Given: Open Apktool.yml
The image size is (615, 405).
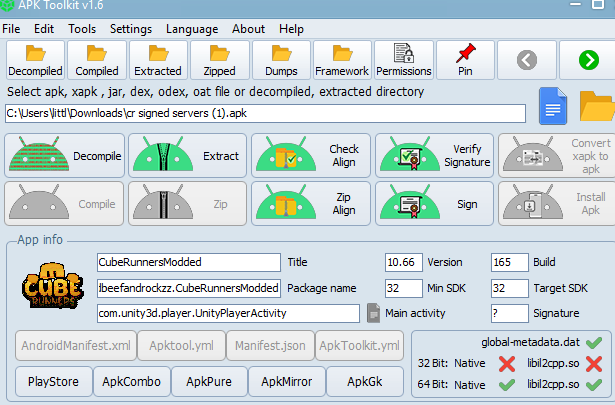Looking at the screenshot, I should 182,345.
